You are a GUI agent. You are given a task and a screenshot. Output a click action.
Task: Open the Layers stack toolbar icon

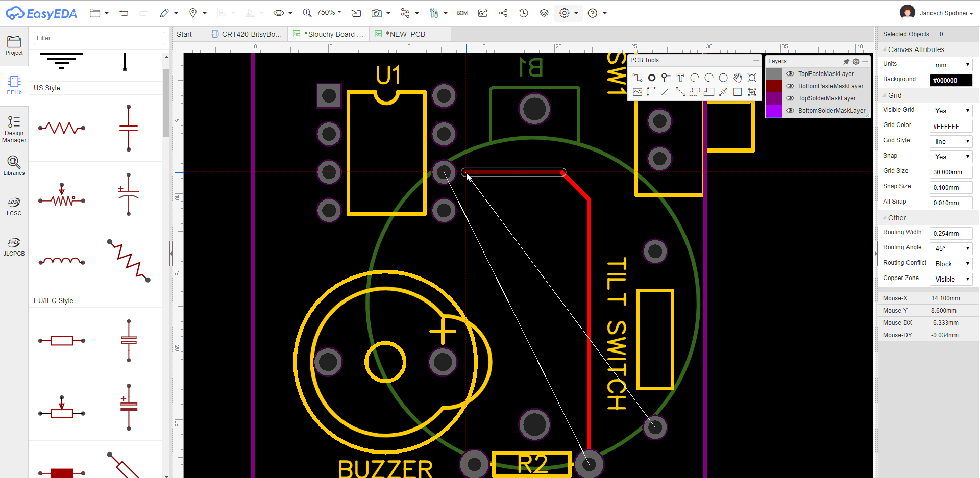(544, 13)
